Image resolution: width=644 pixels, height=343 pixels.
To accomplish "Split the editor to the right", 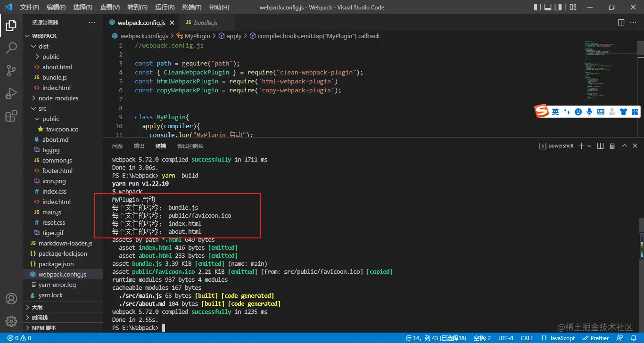I will [x=621, y=23].
